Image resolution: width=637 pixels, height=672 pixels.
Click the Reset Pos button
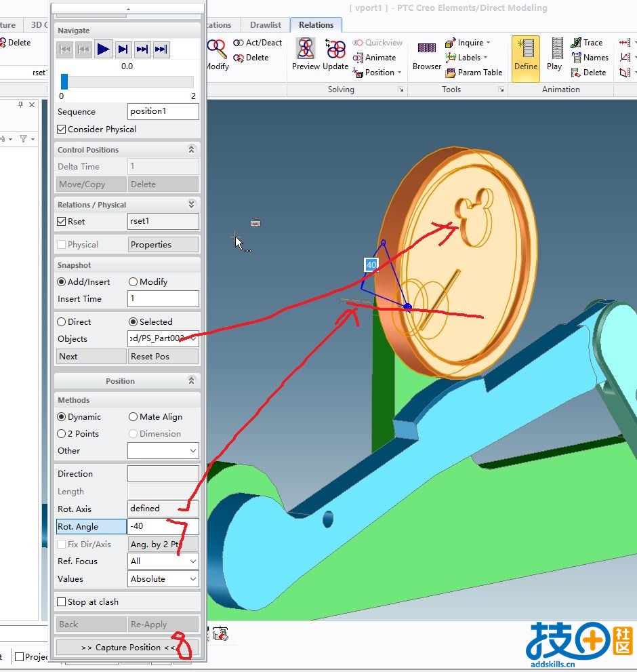[x=163, y=357]
